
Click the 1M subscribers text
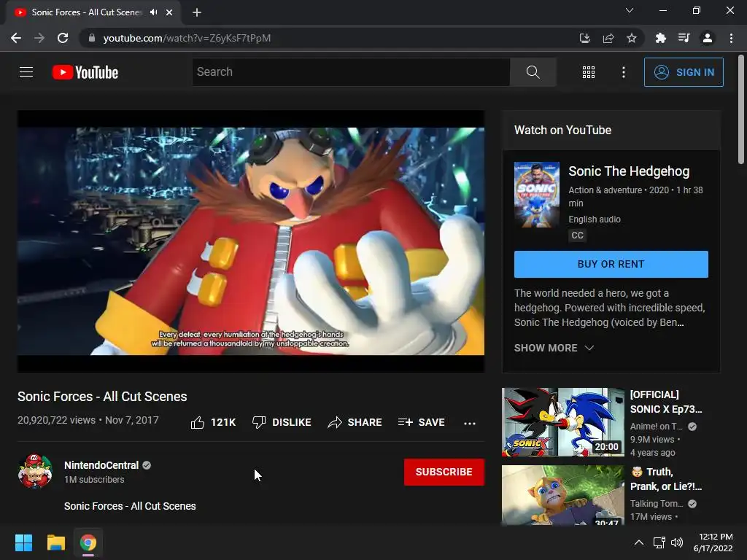[x=94, y=480]
